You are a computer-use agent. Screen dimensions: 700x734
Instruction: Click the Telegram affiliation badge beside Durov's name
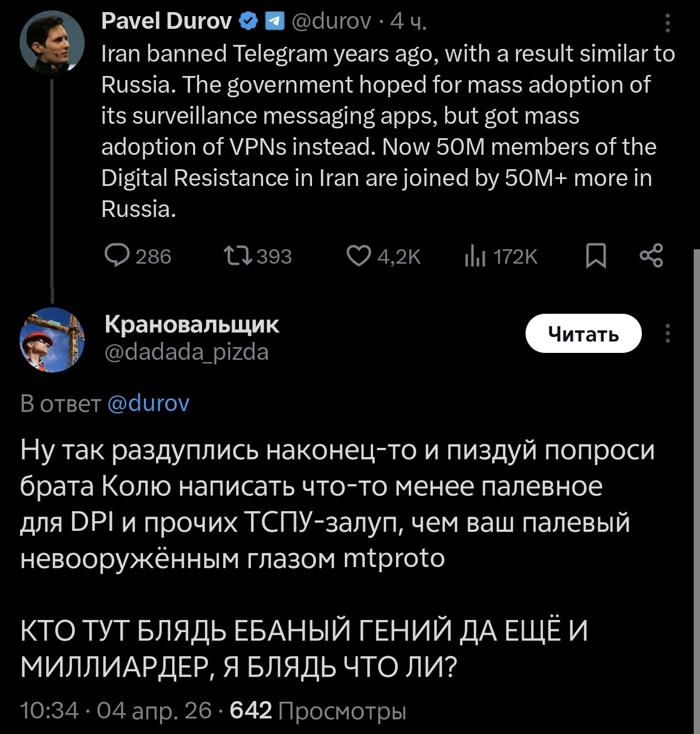tap(275, 22)
